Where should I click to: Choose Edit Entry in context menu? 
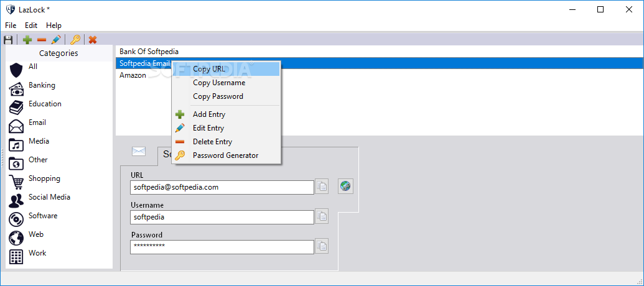226,128
